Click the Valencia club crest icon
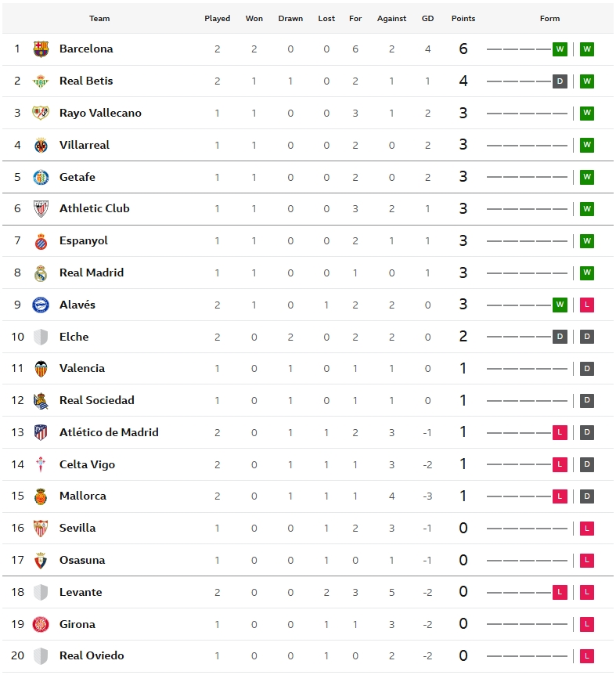616x675 pixels. (41, 369)
